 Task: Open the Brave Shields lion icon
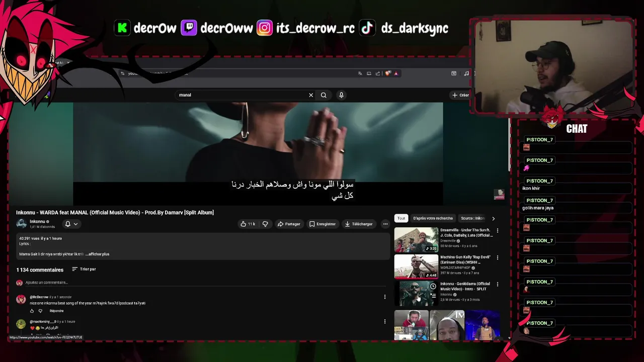pos(388,73)
